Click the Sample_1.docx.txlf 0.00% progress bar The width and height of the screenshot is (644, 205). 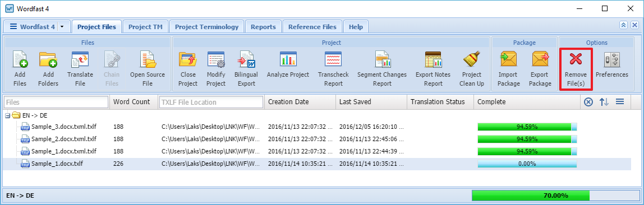pos(527,164)
